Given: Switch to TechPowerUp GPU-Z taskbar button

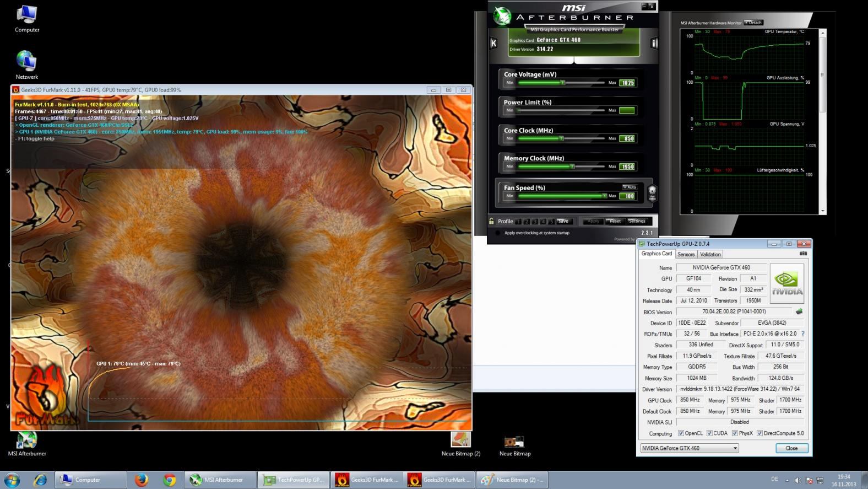Looking at the screenshot, I should (x=293, y=480).
